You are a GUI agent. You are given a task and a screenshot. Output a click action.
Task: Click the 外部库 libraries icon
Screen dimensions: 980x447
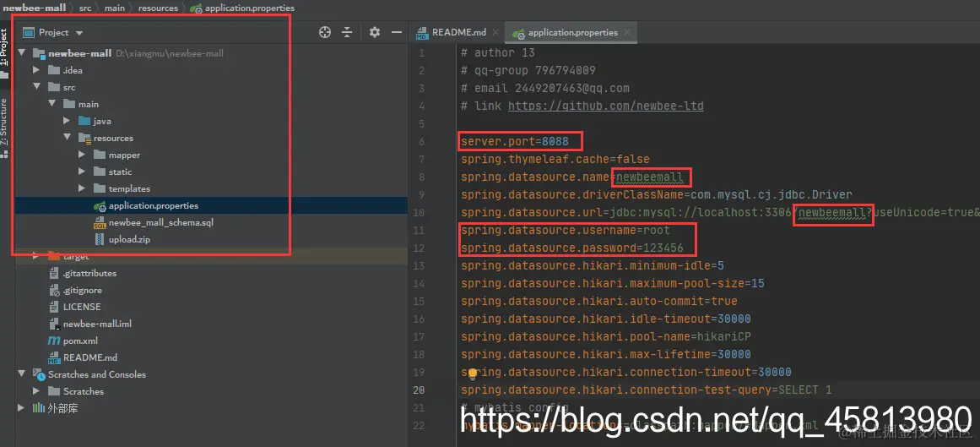[x=38, y=408]
